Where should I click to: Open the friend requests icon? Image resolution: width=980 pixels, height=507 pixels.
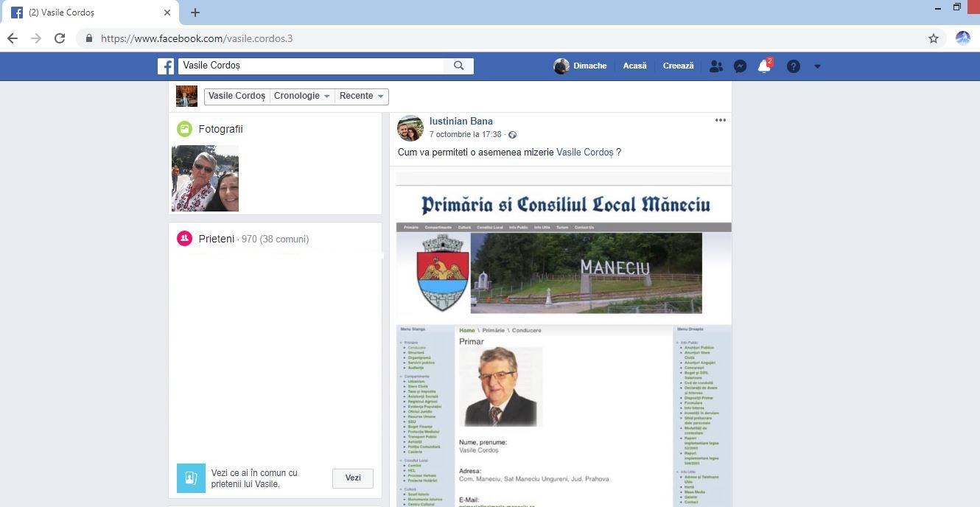pos(715,66)
